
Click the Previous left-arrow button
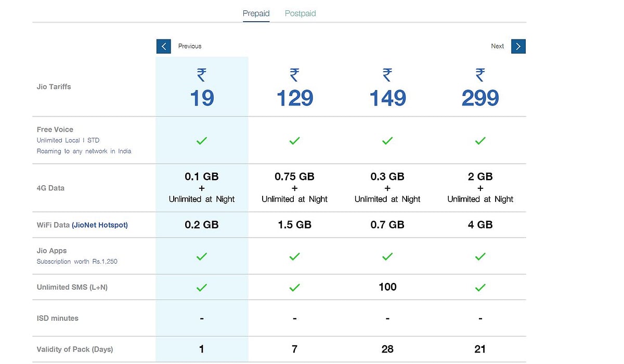tap(164, 46)
